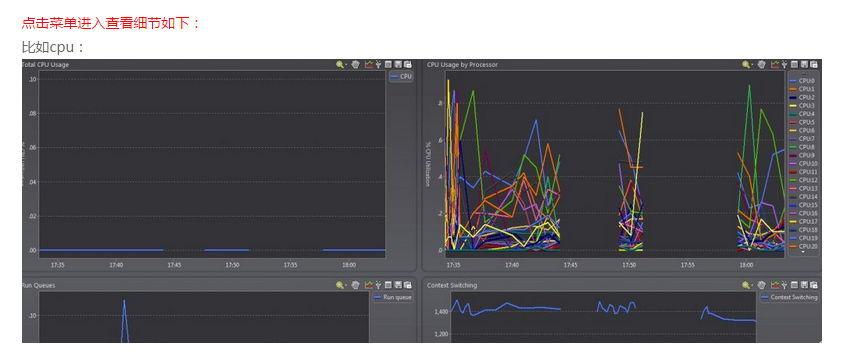
Task: Select CPU:12 in the processor legend
Action: [804, 180]
